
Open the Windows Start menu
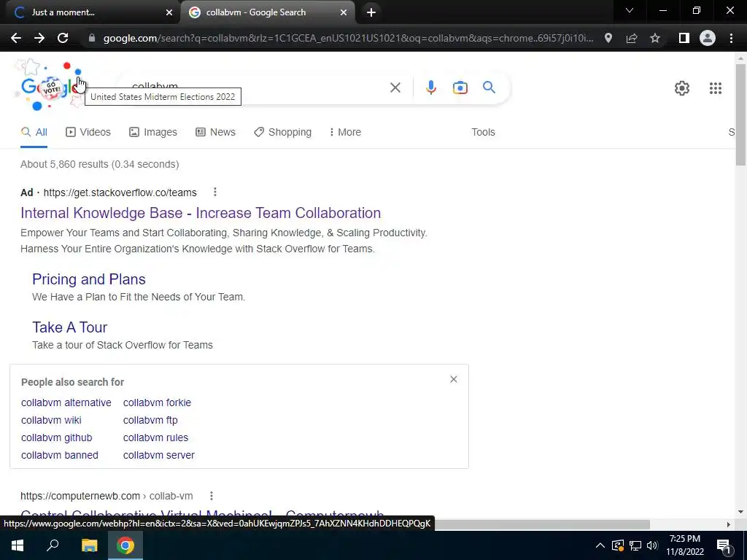coord(18,545)
